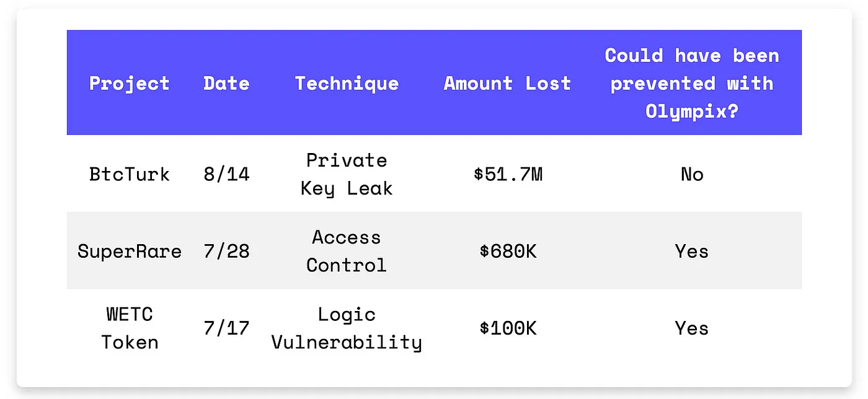Viewport: 868px width, 399px height.
Task: Click the Yes value in SuperRare row
Action: tap(692, 251)
